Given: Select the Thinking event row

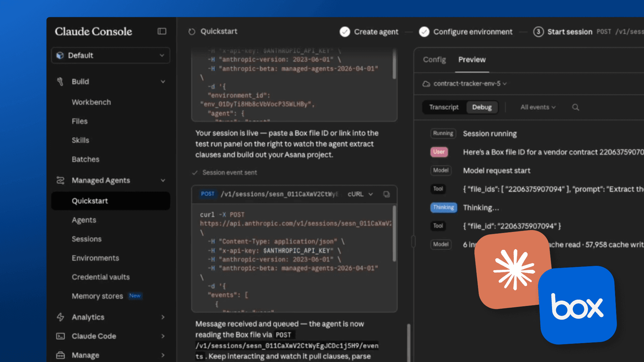Looking at the screenshot, I should (x=537, y=208).
